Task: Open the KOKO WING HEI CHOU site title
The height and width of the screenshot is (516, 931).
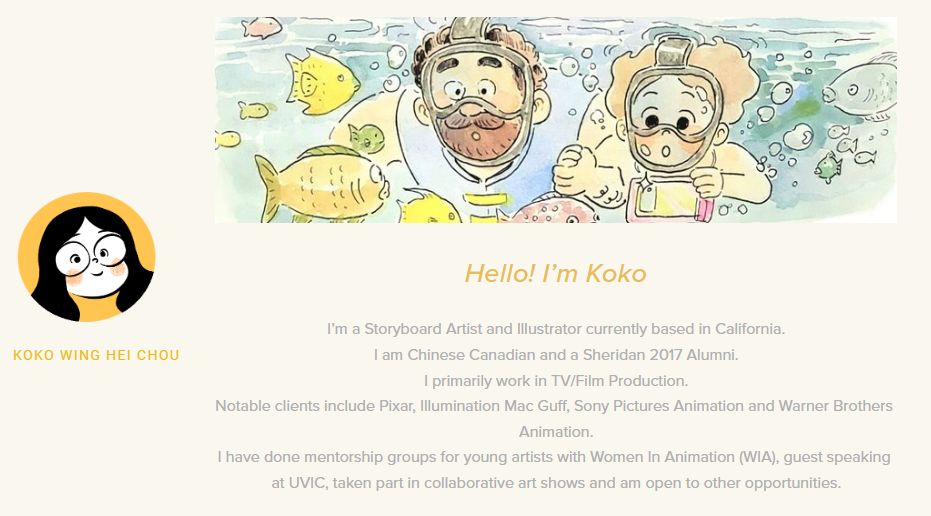Action: [x=96, y=355]
